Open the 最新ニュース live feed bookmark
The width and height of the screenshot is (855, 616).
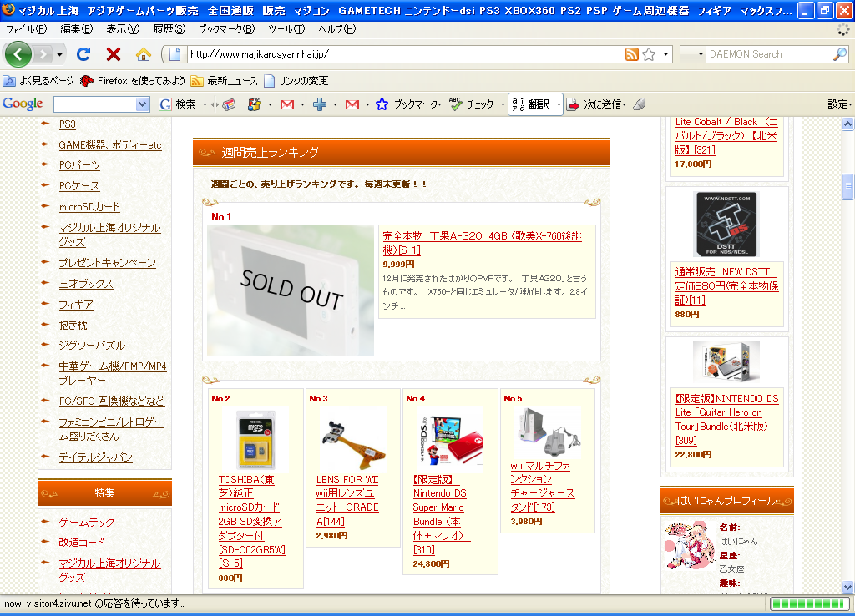coord(224,81)
